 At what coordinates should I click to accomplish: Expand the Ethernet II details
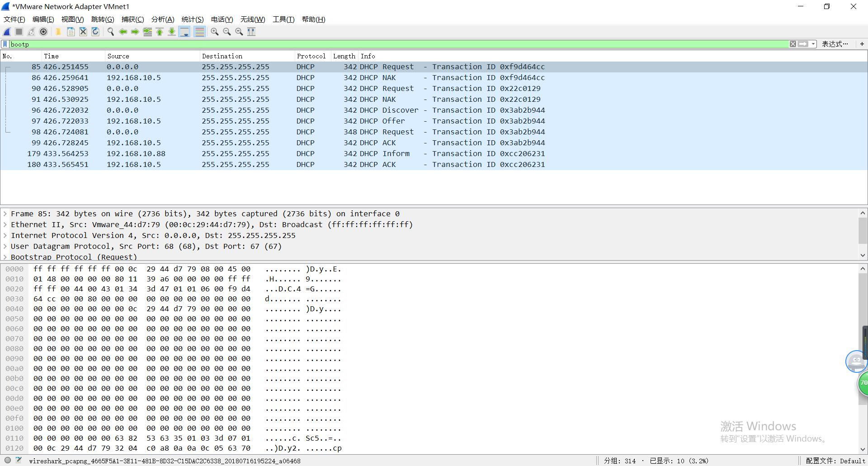pos(5,224)
